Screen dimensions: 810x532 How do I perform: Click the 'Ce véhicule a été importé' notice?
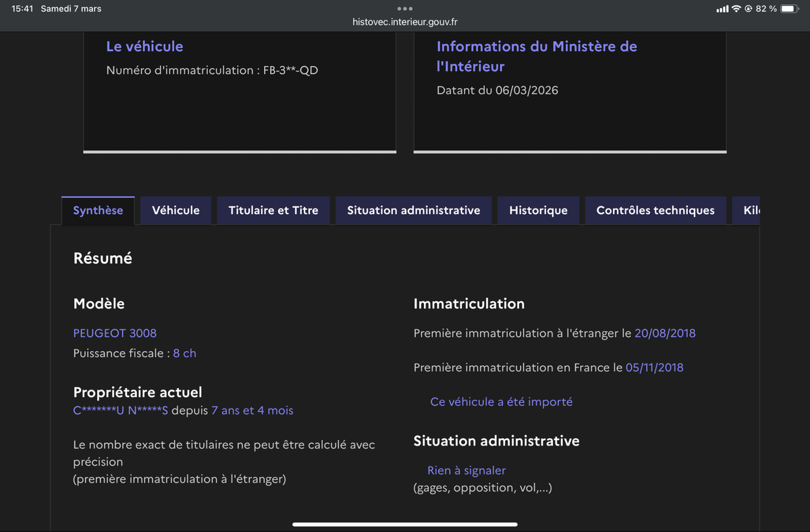pos(501,402)
